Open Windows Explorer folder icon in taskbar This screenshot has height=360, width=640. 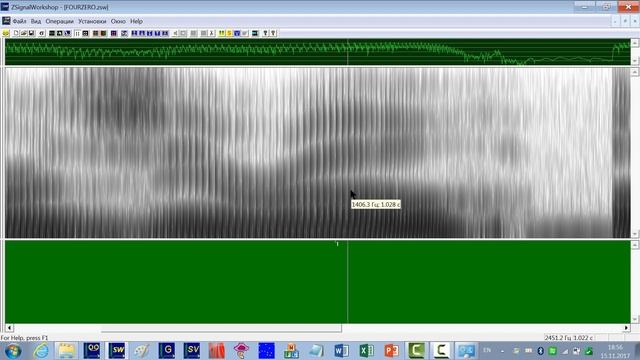tap(66, 351)
